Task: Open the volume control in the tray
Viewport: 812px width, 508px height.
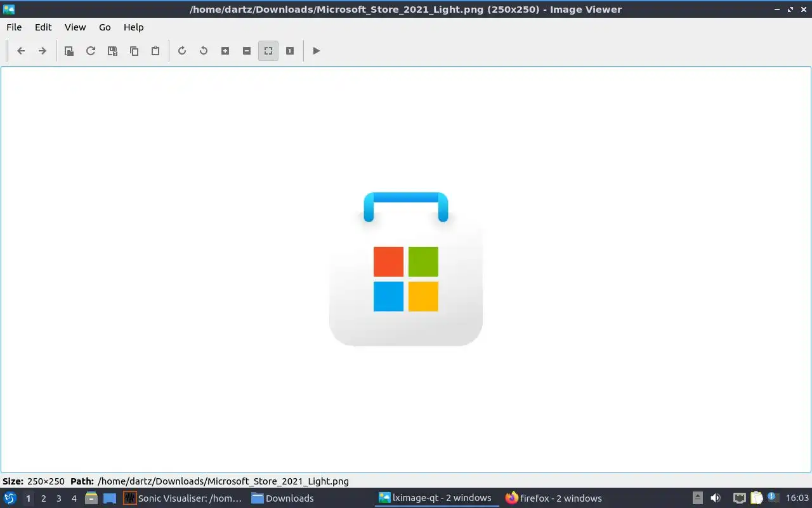Action: coord(716,498)
